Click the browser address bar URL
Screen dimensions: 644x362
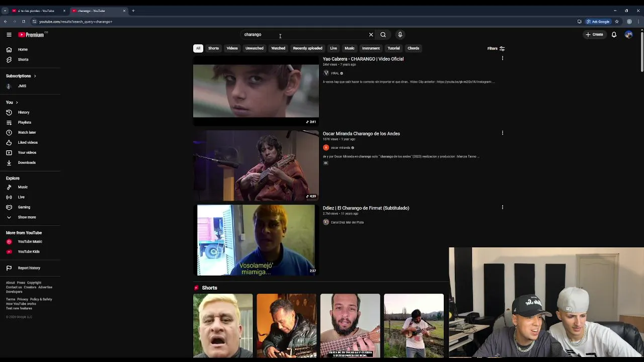point(75,22)
